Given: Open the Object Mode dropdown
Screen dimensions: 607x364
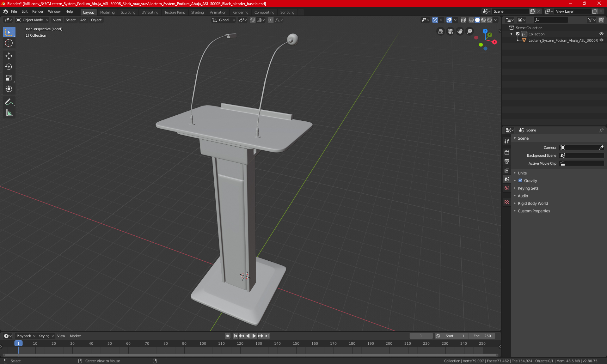Looking at the screenshot, I should [x=32, y=20].
